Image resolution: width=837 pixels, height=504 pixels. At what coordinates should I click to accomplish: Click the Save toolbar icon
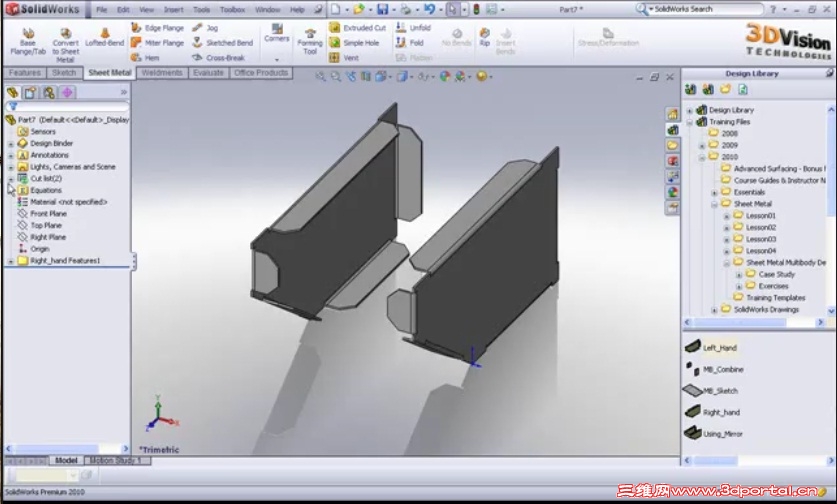pyautogui.click(x=383, y=9)
